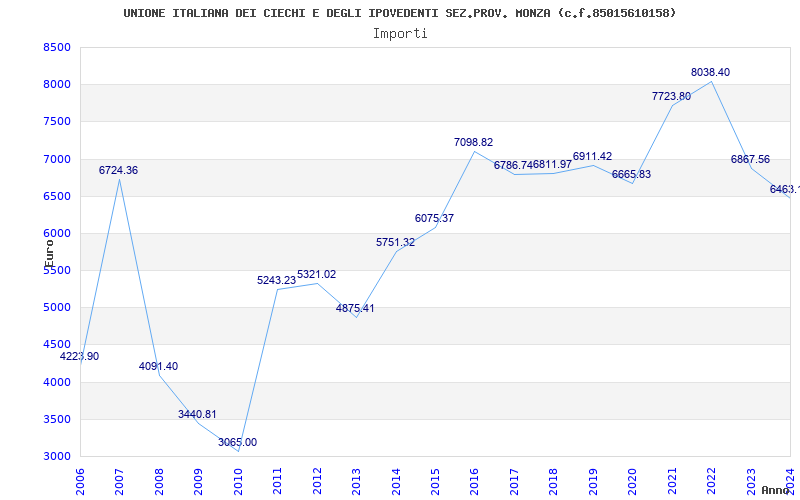Click y-axis tick label 3000
Image resolution: width=800 pixels, height=500 pixels.
point(57,457)
